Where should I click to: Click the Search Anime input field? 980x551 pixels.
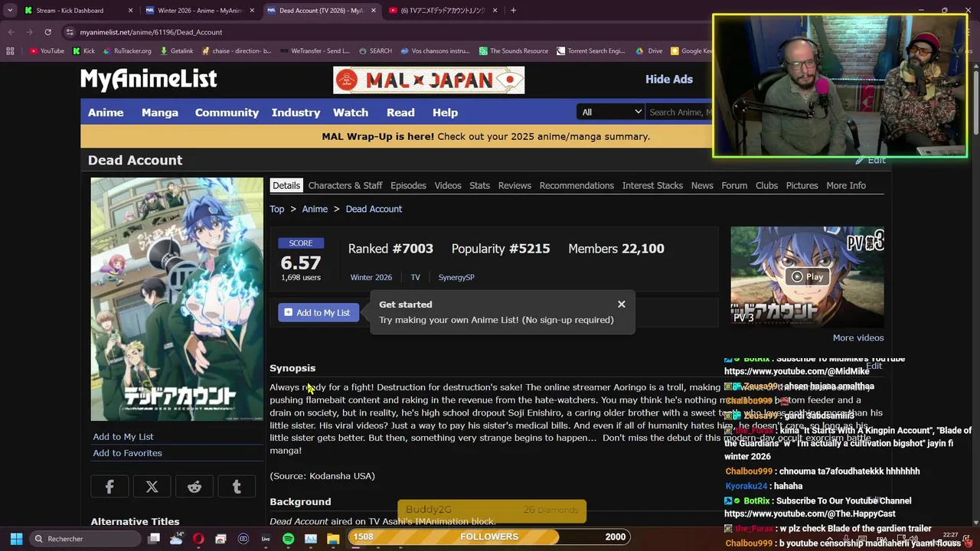[x=678, y=112]
